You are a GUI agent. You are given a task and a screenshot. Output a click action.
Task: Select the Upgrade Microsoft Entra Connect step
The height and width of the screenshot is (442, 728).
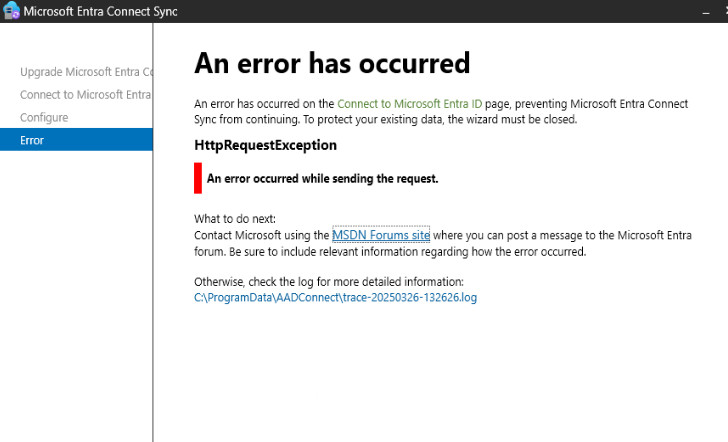coord(86,72)
